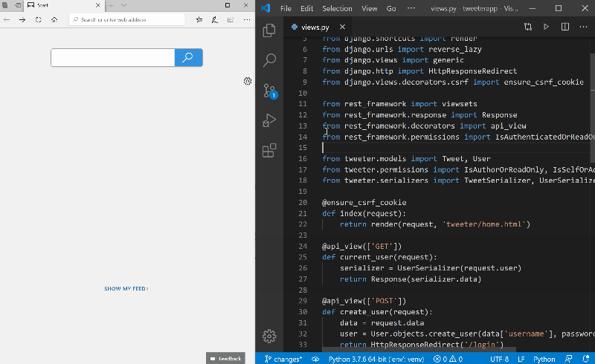Viewport: 595px width, 364px height.
Task: Click the Edge address bar
Action: (126, 20)
